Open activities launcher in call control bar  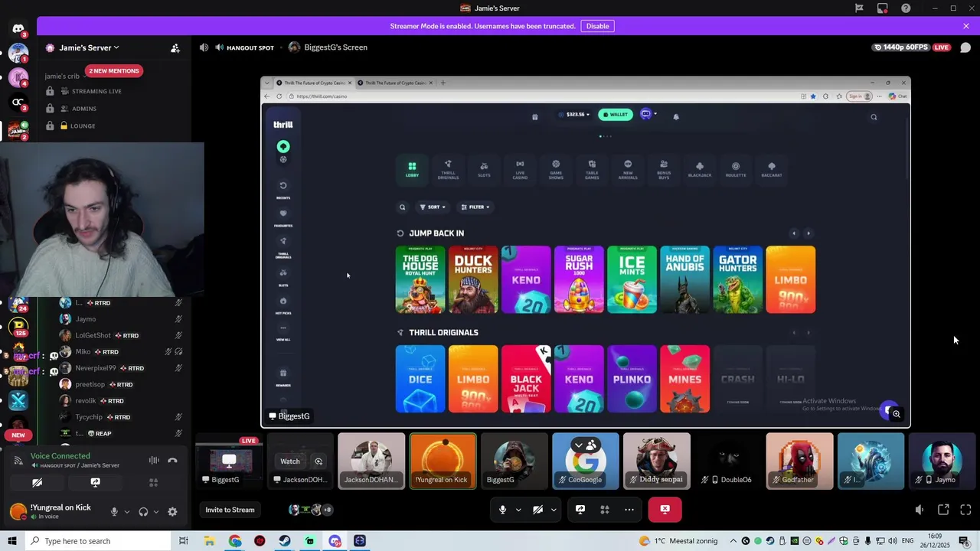pyautogui.click(x=605, y=510)
